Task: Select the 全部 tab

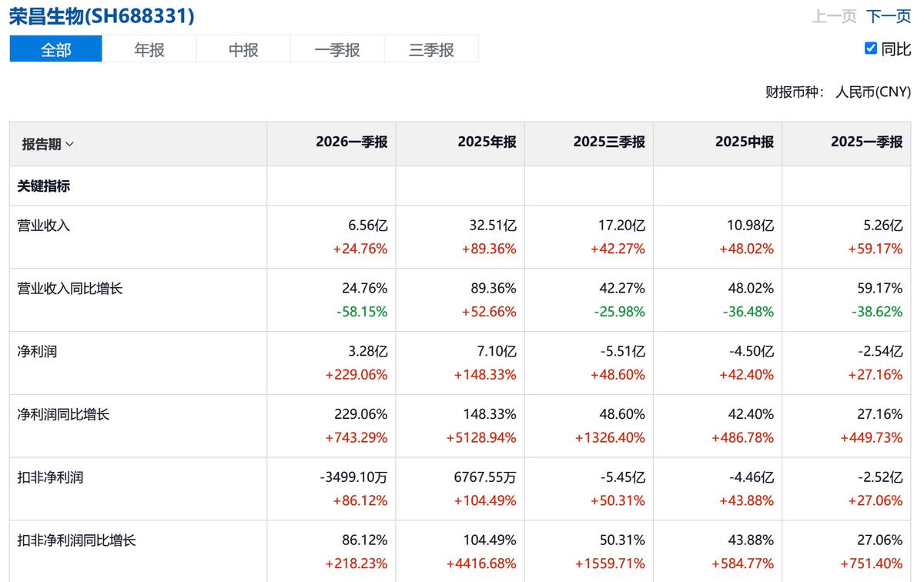Action: (55, 49)
